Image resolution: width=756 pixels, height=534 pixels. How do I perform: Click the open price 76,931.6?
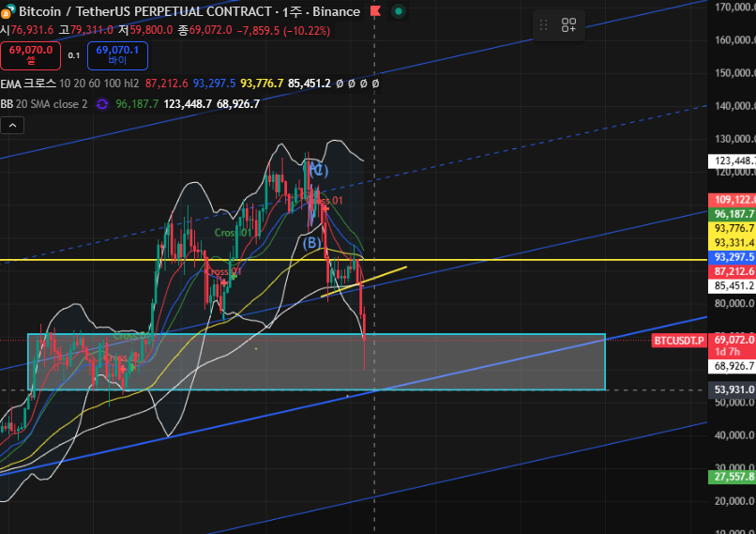tap(32, 30)
